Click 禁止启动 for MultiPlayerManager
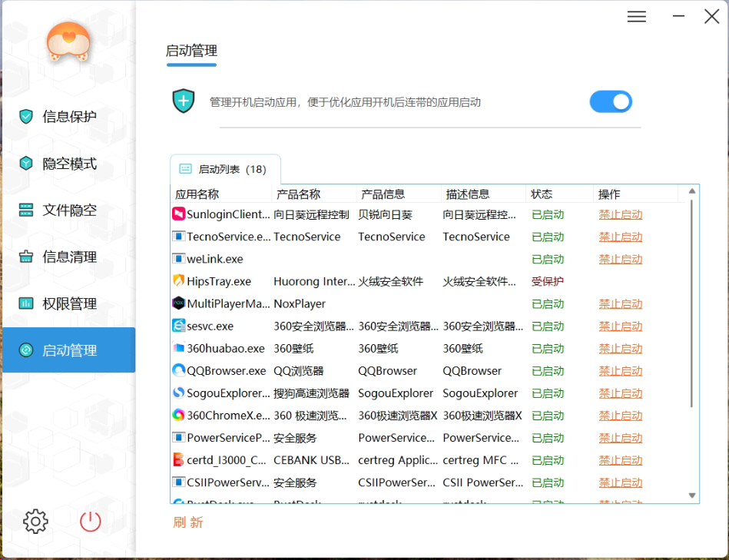The image size is (729, 560). click(x=620, y=304)
